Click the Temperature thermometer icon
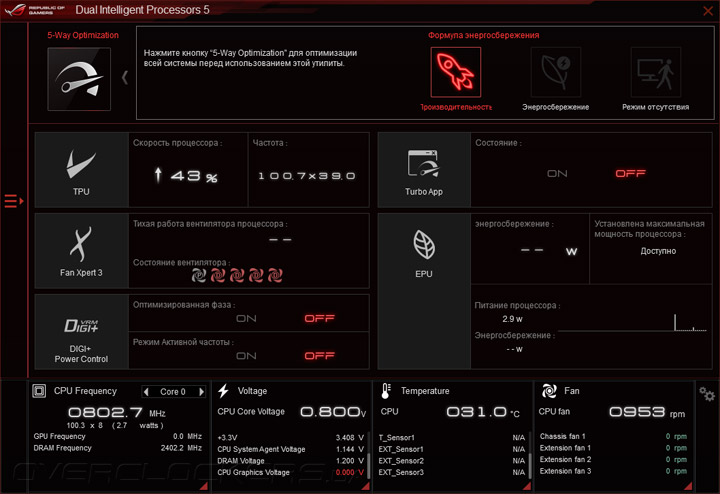This screenshot has height=494, width=720. 386,391
